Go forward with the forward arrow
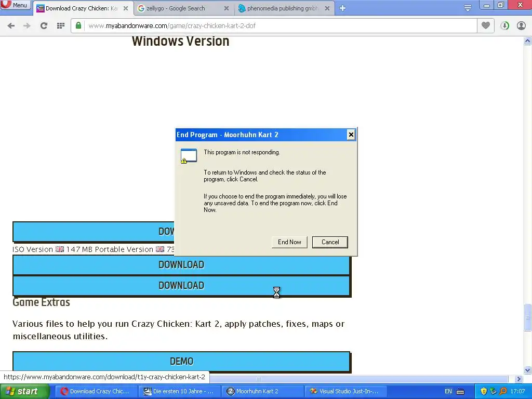Screen dimensions: 532x399 click(27, 25)
